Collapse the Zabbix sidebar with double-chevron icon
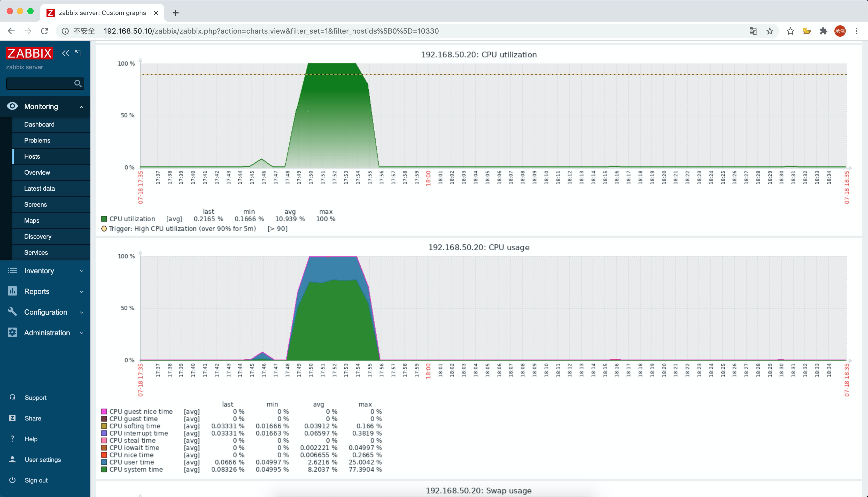This screenshot has width=868, height=497. (65, 53)
